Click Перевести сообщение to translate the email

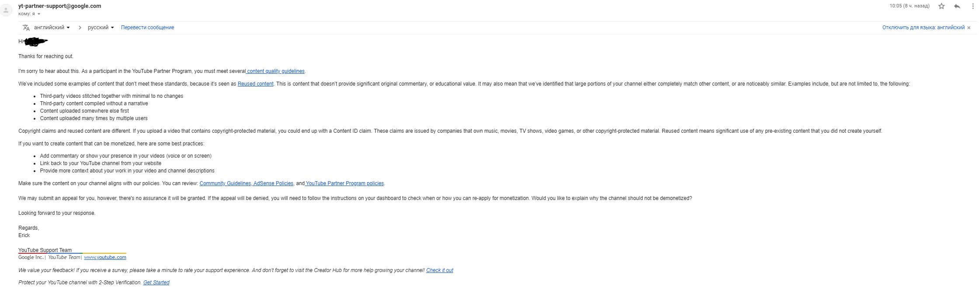147,28
